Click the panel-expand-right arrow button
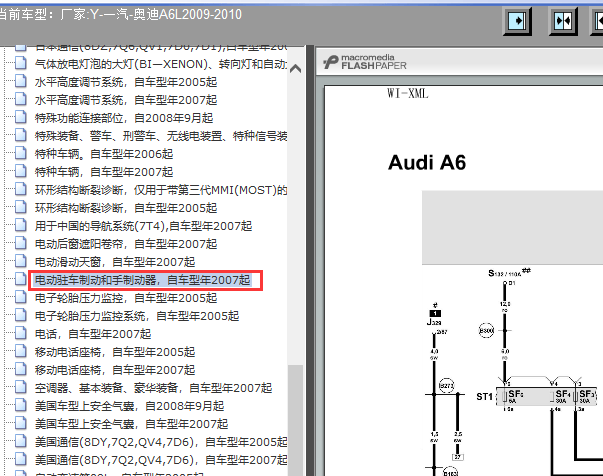Viewport: 603px width, 476px height. click(x=517, y=21)
